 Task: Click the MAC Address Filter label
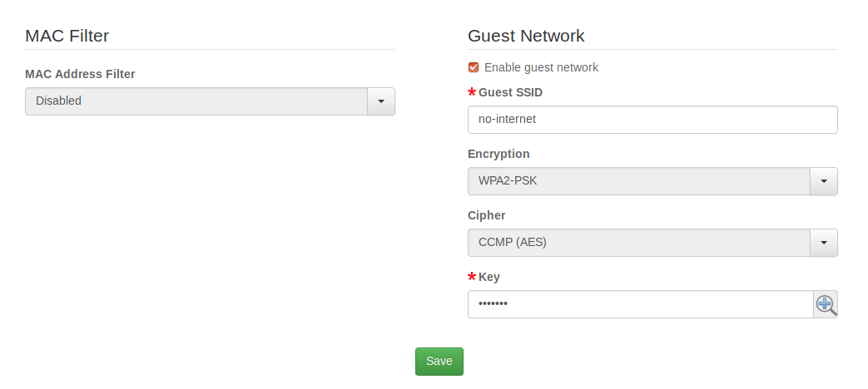(80, 74)
